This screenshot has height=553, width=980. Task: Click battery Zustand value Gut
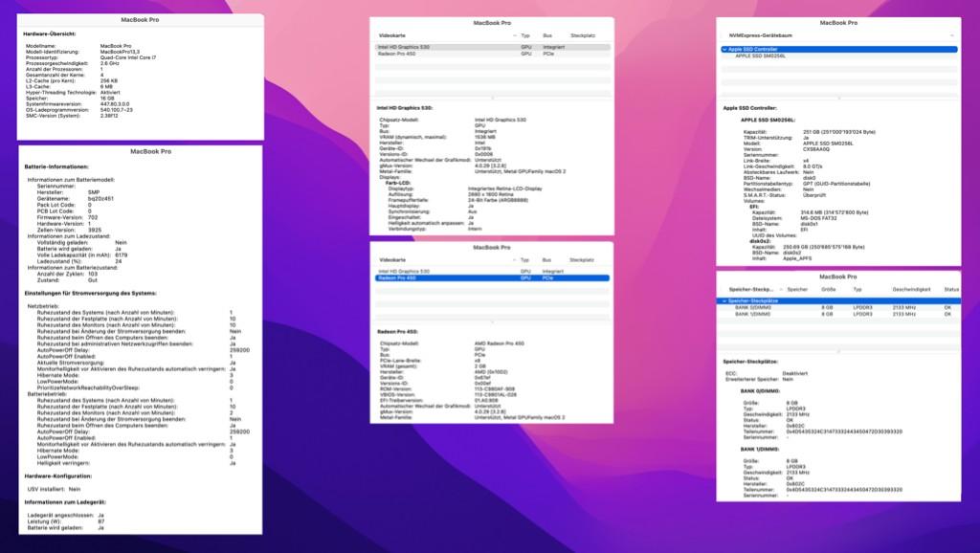click(x=93, y=280)
